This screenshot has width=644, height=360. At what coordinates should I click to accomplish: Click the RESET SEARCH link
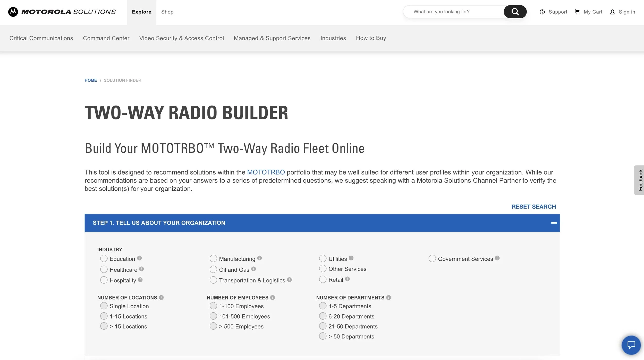point(533,206)
